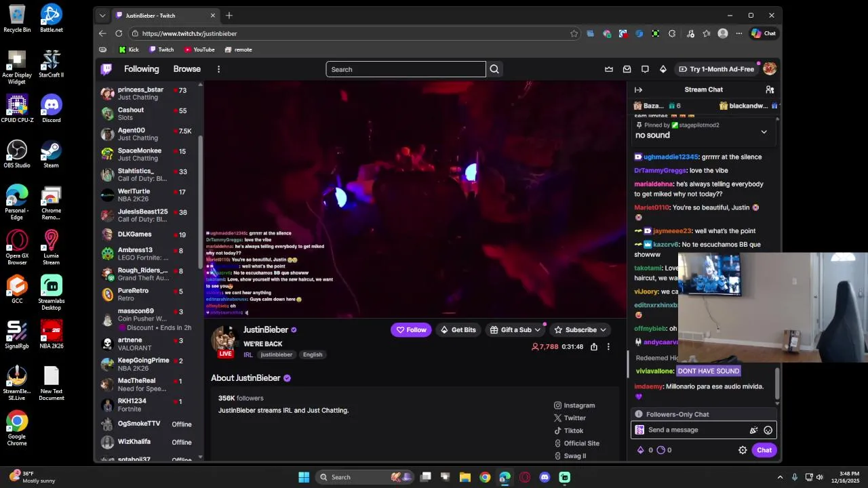Open the Subscribe dropdown
The image size is (868, 488).
coord(580,330)
